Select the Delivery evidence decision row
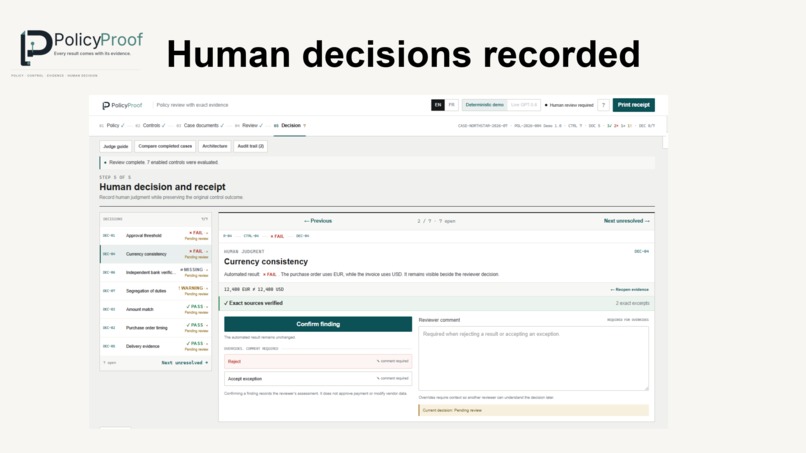This screenshot has width=806, height=453. click(x=155, y=347)
